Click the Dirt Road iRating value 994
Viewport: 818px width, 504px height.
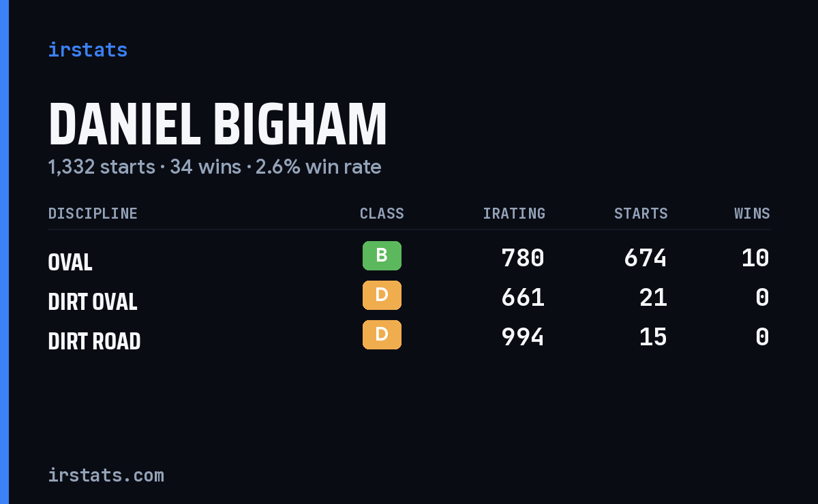click(523, 337)
